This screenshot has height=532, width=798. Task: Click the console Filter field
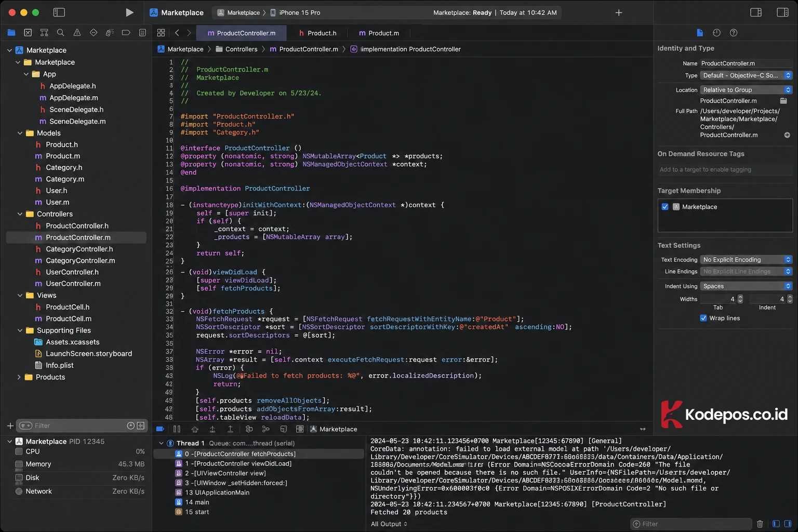point(691,524)
